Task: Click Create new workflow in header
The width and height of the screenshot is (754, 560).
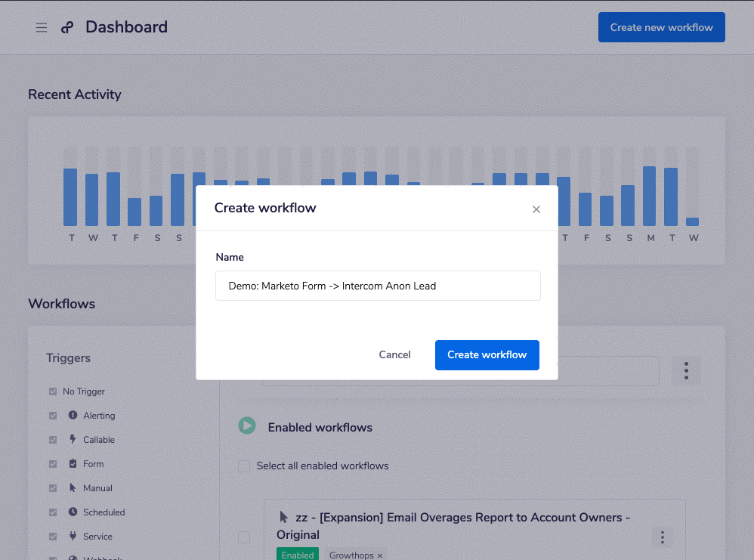Action: [x=662, y=27]
